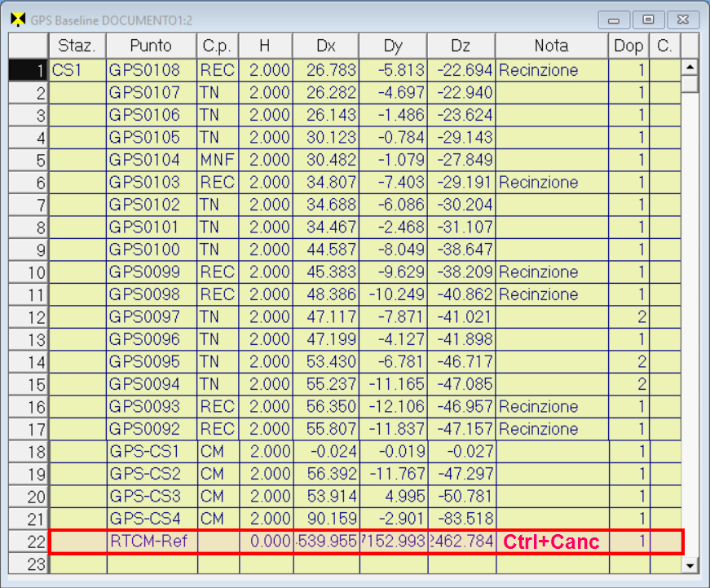This screenshot has width=710, height=588.
Task: Click the MNF code cell for GPS0104
Action: (217, 161)
